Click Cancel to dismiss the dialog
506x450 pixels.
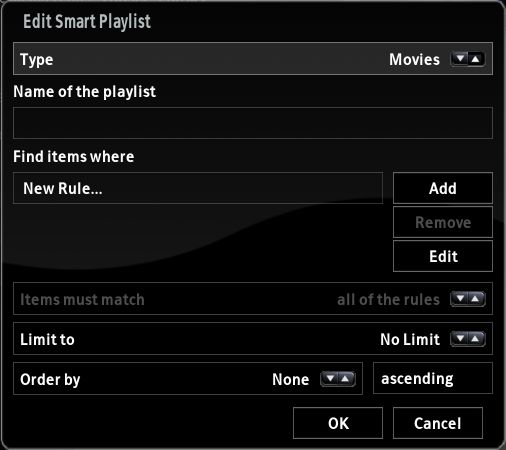pos(438,423)
